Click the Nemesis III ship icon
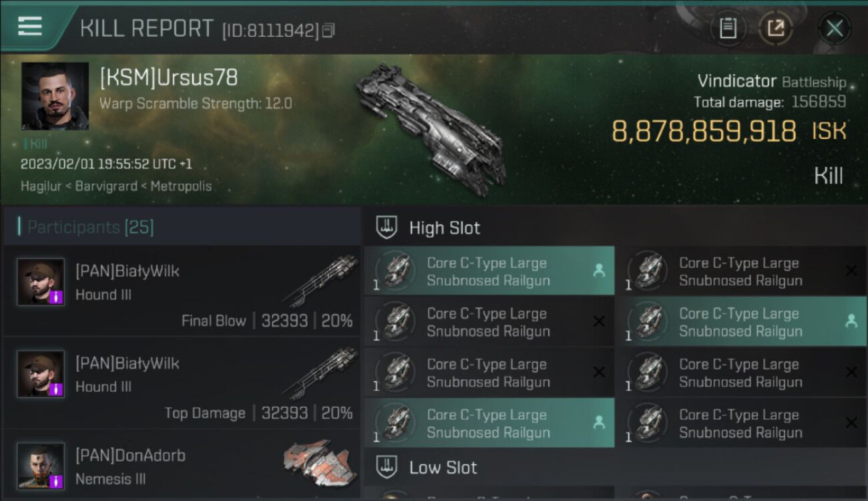 click(x=316, y=462)
